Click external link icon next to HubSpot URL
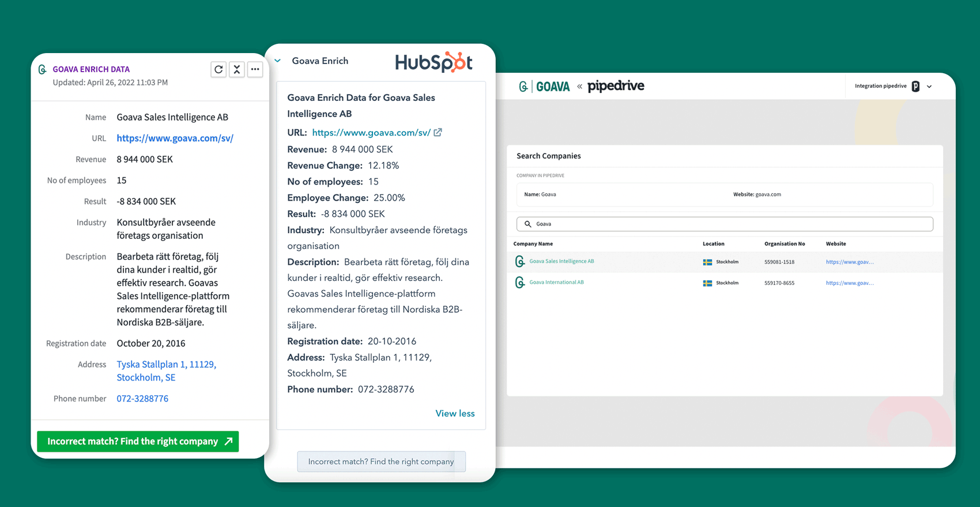This screenshot has width=980, height=507. (x=438, y=132)
